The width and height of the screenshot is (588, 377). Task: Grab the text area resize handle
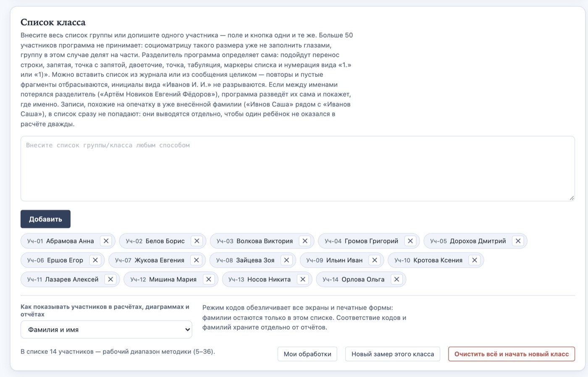click(x=572, y=198)
